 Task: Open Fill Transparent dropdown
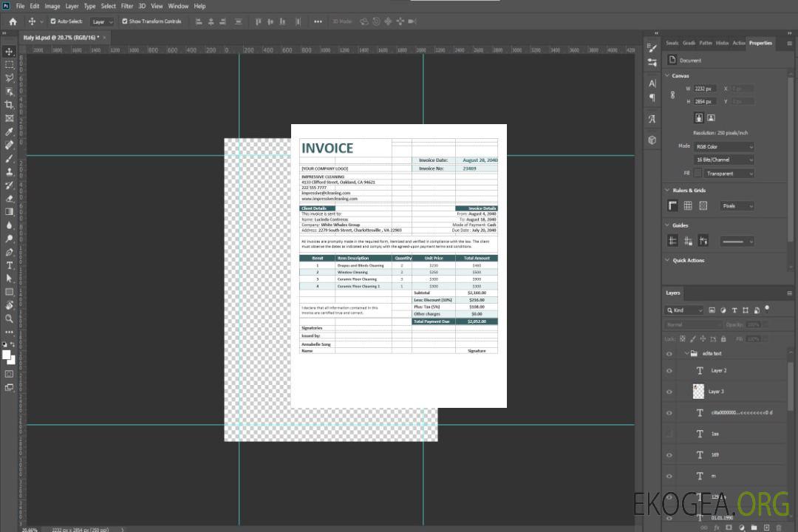pyautogui.click(x=729, y=174)
